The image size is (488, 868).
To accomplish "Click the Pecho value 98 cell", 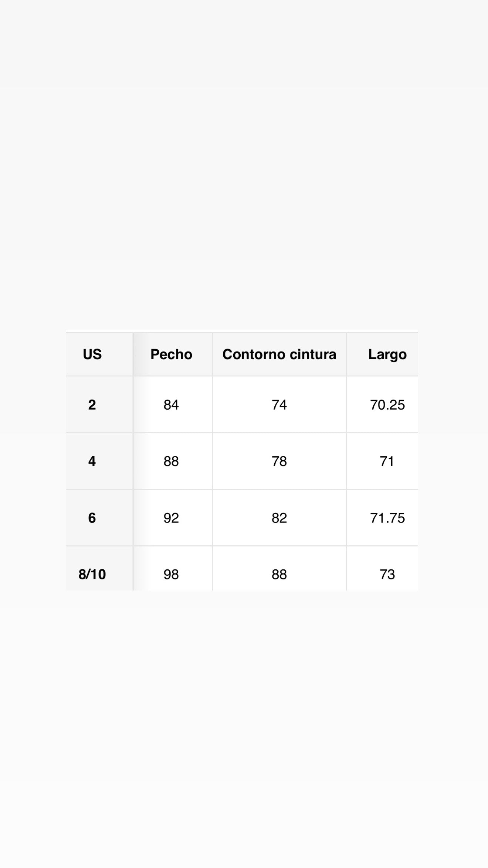I will pos(171,574).
